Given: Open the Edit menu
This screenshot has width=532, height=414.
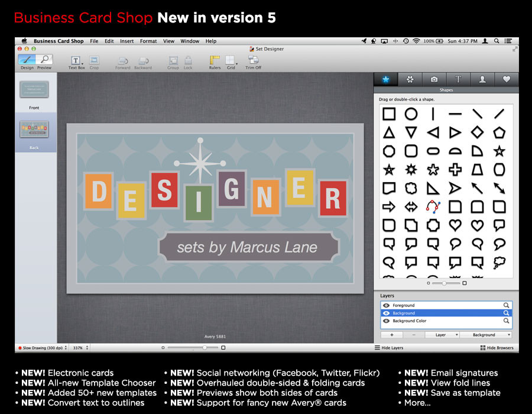Looking at the screenshot, I should click(109, 41).
